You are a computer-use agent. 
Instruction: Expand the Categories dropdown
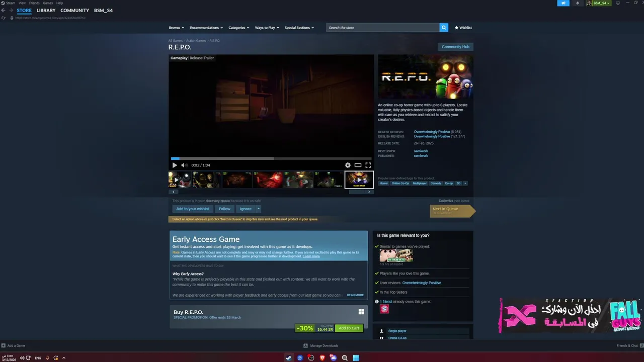(239, 28)
